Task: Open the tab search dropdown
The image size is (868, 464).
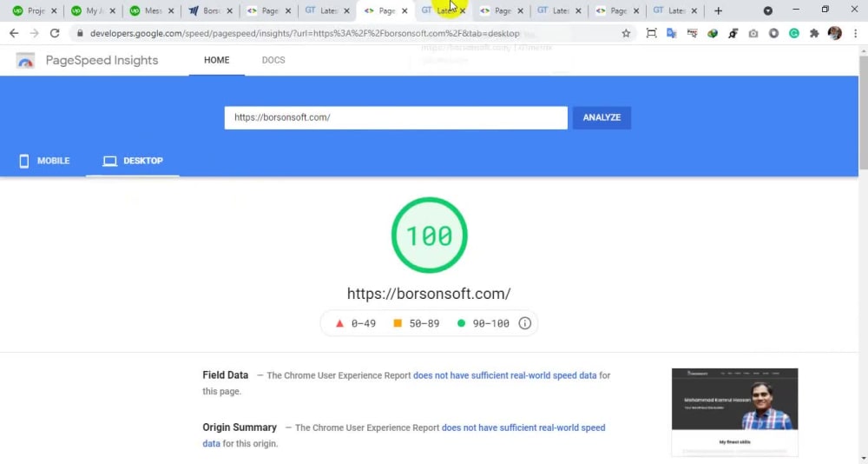Action: [x=768, y=10]
